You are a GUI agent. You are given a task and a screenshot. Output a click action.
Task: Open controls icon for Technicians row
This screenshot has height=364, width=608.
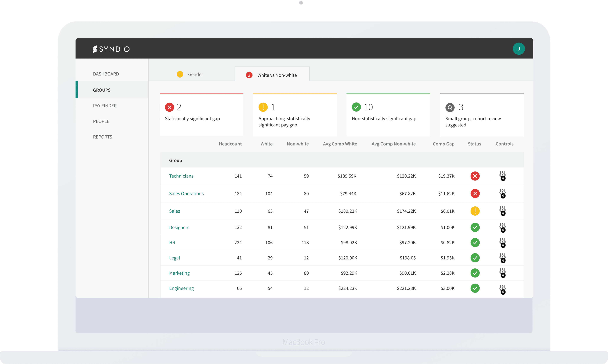[502, 176]
